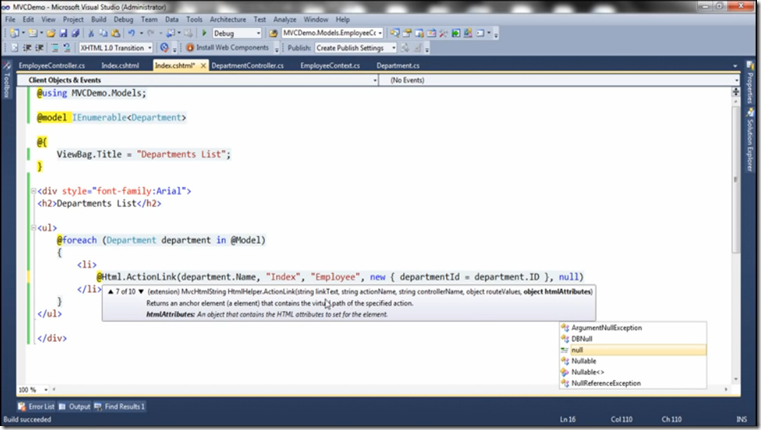761x430 pixels.
Task: Switch to the first Index.cshtml tab
Action: click(x=120, y=66)
